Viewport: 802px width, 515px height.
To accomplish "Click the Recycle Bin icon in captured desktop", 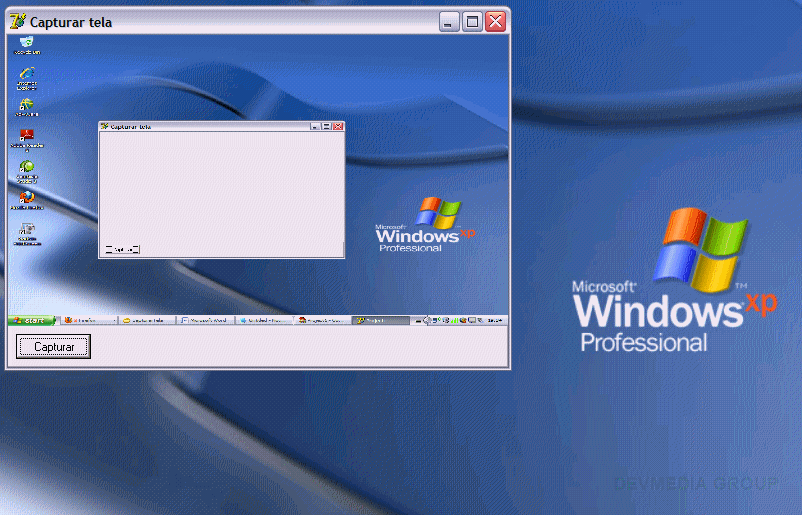I will (x=27, y=42).
